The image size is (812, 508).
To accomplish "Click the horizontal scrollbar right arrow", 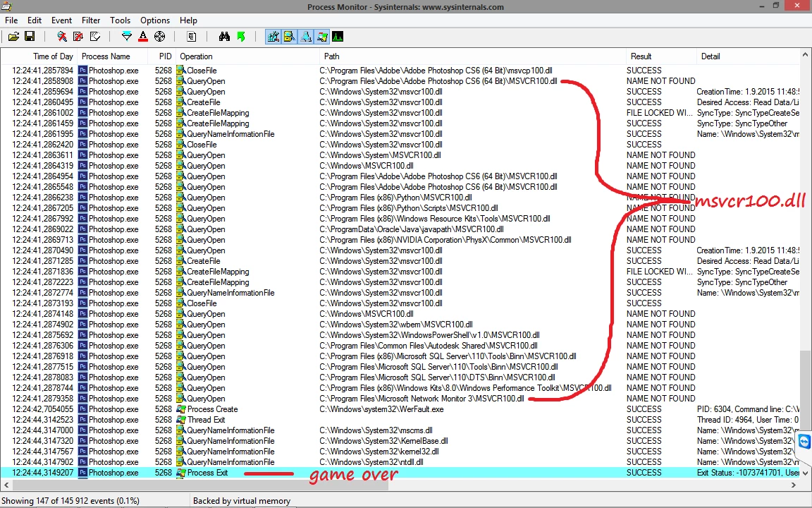I will point(794,485).
